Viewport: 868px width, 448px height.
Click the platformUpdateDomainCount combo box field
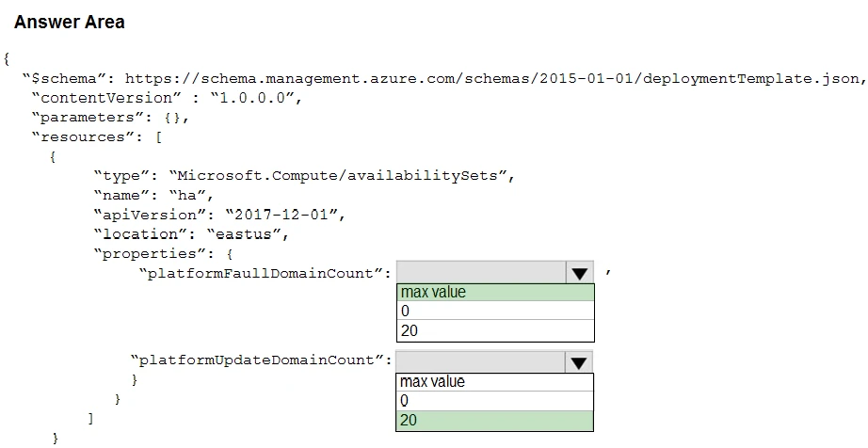(481, 362)
